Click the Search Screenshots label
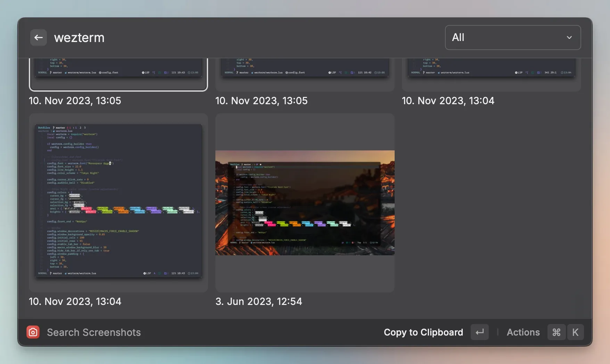This screenshot has width=610, height=364. (94, 332)
